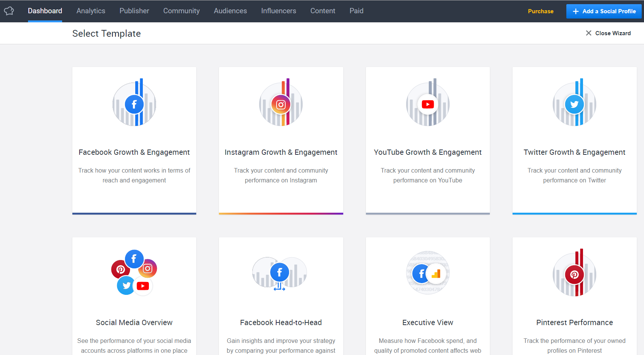The width and height of the screenshot is (644, 355).
Task: Click the Social Media Overview title
Action: pos(134,322)
